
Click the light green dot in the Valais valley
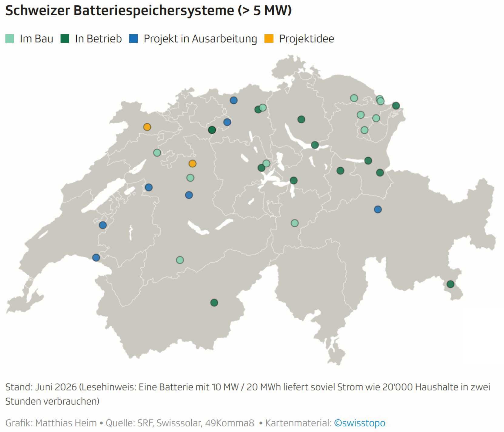[x=180, y=260]
